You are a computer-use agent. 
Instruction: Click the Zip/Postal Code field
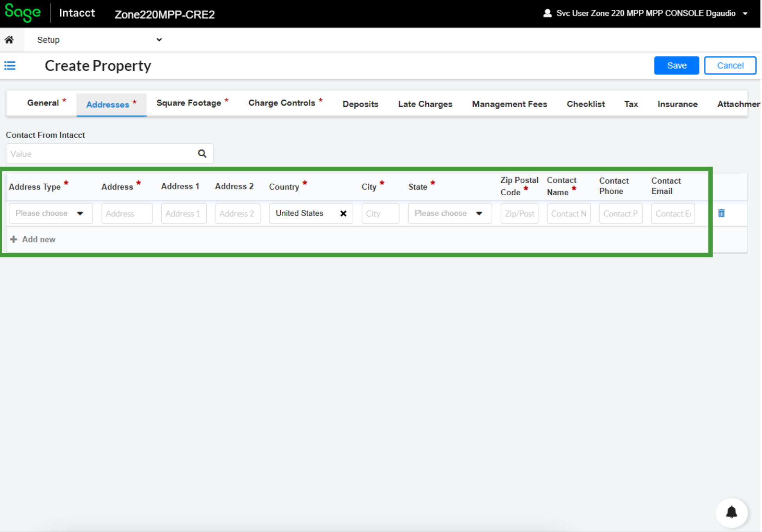coord(519,214)
